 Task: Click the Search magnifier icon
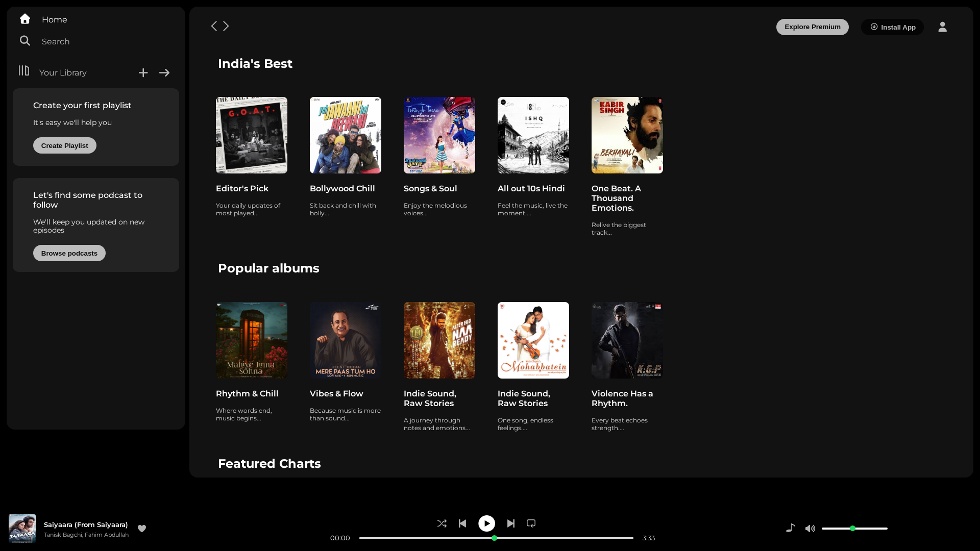point(25,41)
